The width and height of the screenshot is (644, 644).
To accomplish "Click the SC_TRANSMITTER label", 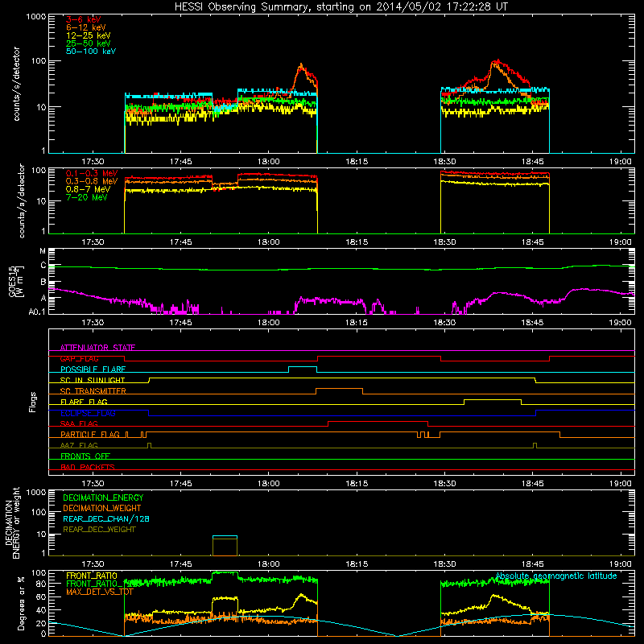I will point(93,391).
